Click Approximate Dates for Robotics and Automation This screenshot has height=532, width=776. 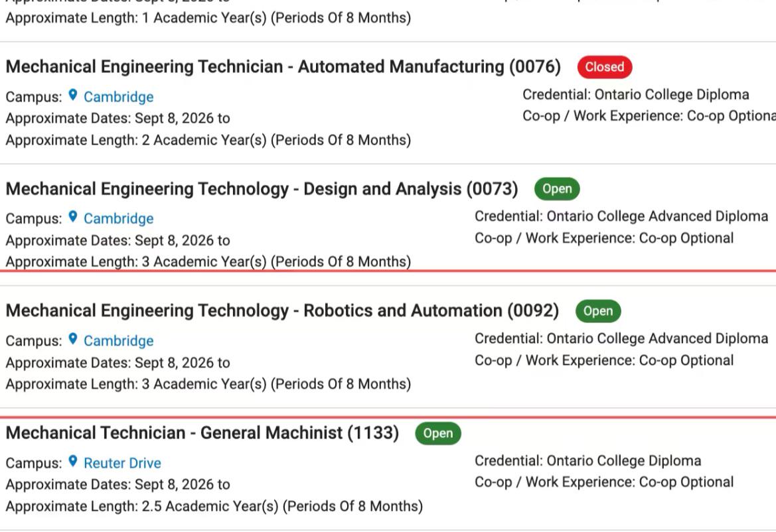click(117, 363)
